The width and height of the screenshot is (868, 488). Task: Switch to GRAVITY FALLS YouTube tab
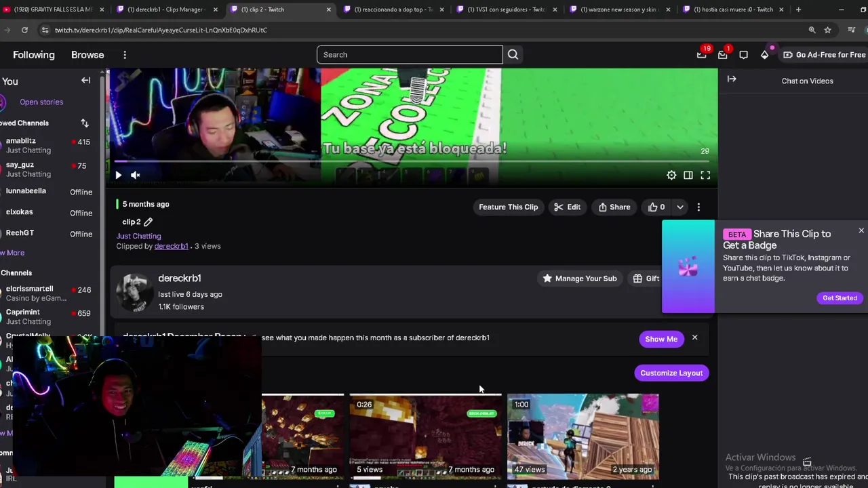(53, 9)
